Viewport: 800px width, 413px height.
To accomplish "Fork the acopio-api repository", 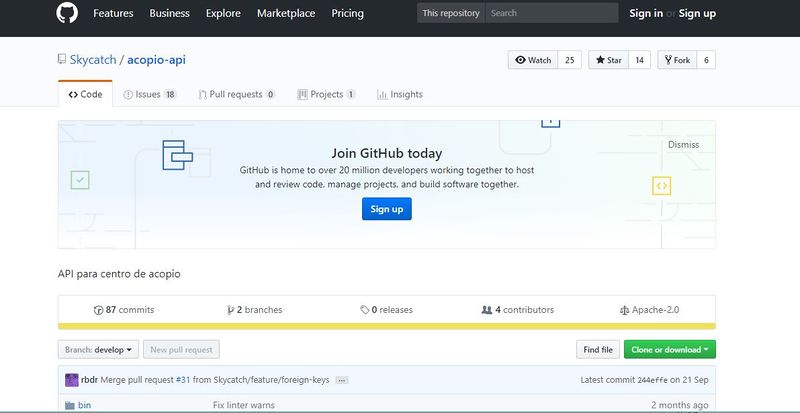I will coord(676,60).
